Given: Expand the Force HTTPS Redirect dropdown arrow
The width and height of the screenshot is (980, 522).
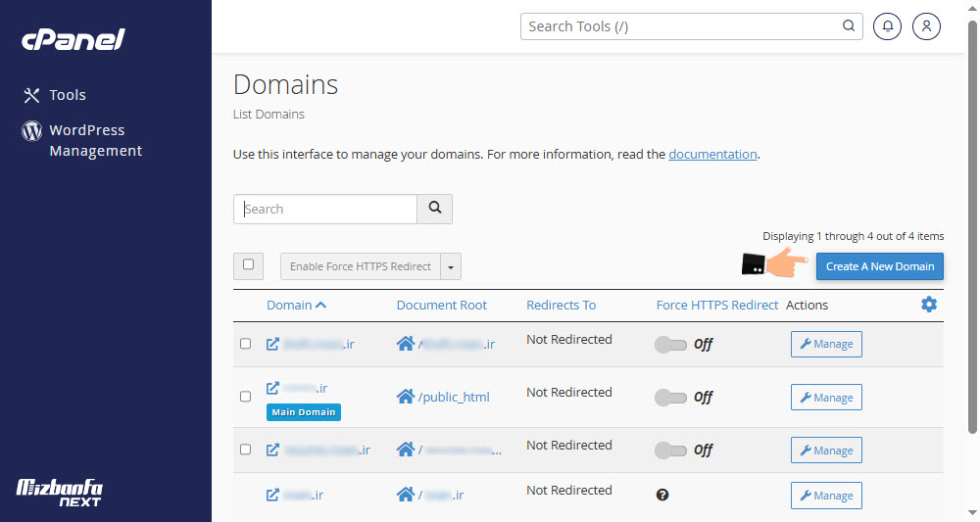Looking at the screenshot, I should [451, 266].
